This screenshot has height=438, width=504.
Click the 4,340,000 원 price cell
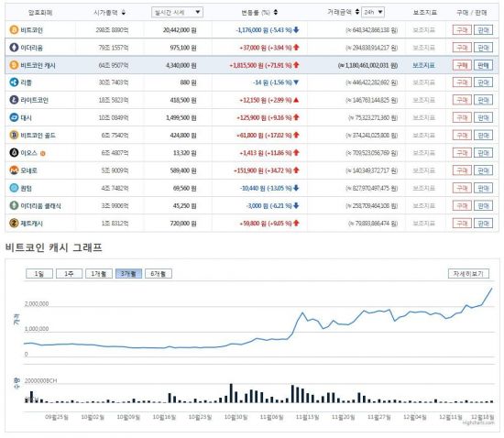click(181, 65)
